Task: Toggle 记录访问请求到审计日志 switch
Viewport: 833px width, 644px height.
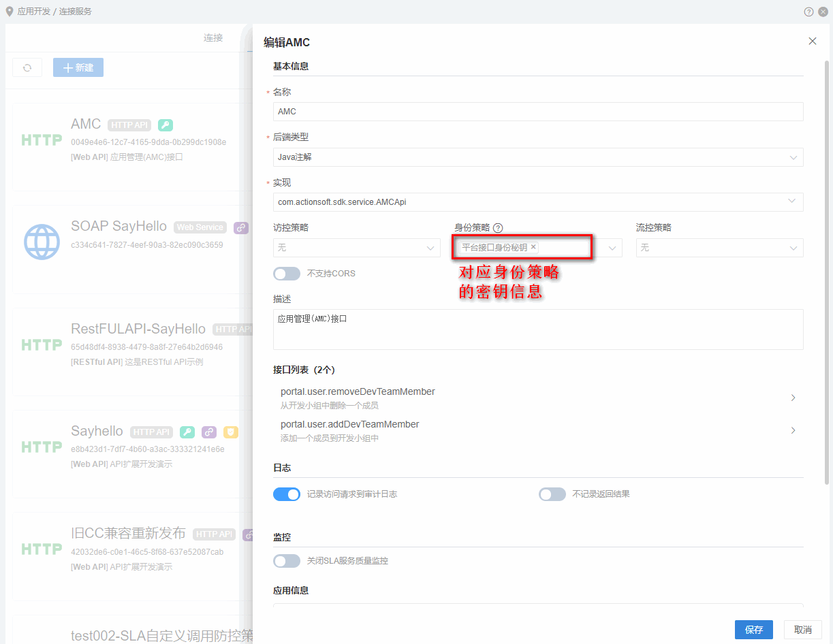Action: [x=287, y=494]
